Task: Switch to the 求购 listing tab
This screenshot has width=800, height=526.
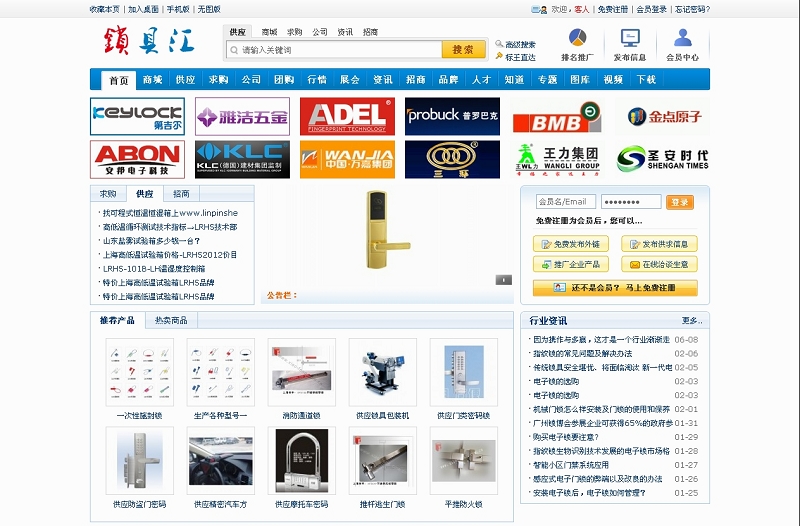Action: click(108, 194)
